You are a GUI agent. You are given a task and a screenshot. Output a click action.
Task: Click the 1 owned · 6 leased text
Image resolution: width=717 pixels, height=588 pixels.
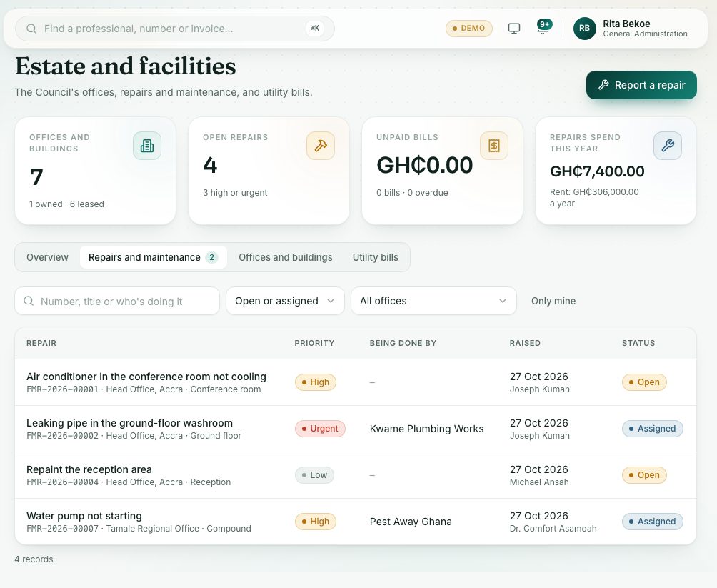click(x=66, y=204)
